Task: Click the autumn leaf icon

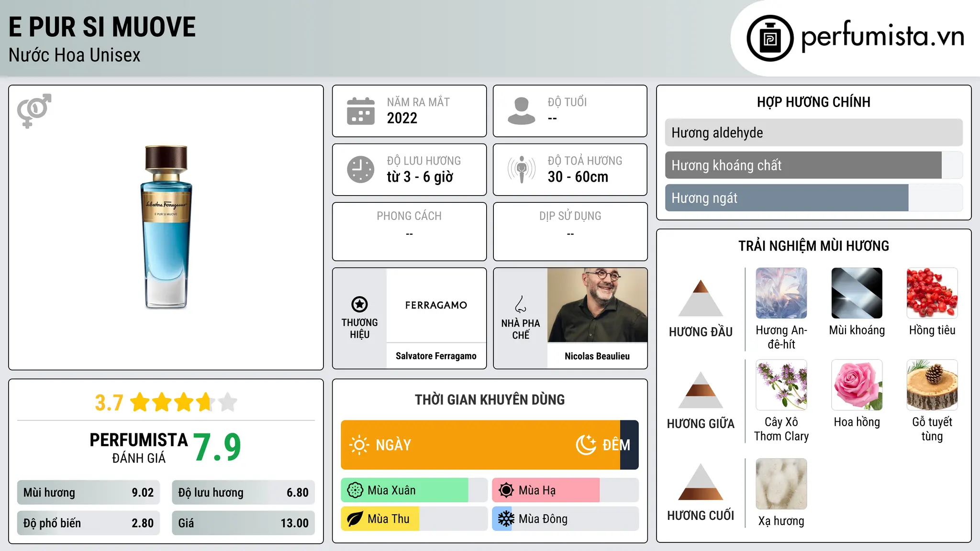Action: click(x=355, y=519)
